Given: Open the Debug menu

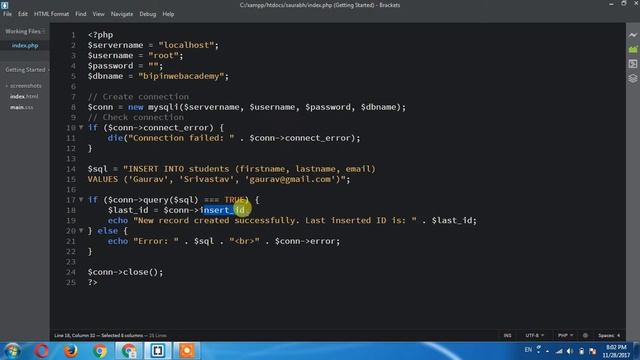Looking at the screenshot, I should [x=147, y=14].
